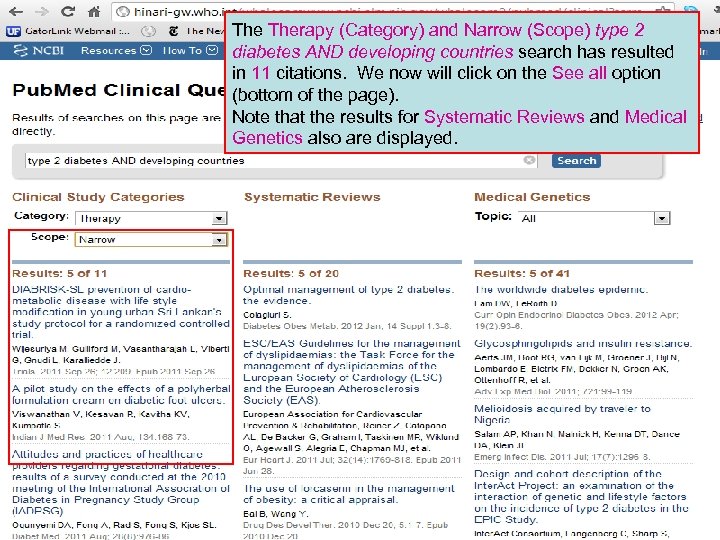720x540 pixels.
Task: Open the polyherbal formulation cream pilot study
Action: (x=121, y=394)
